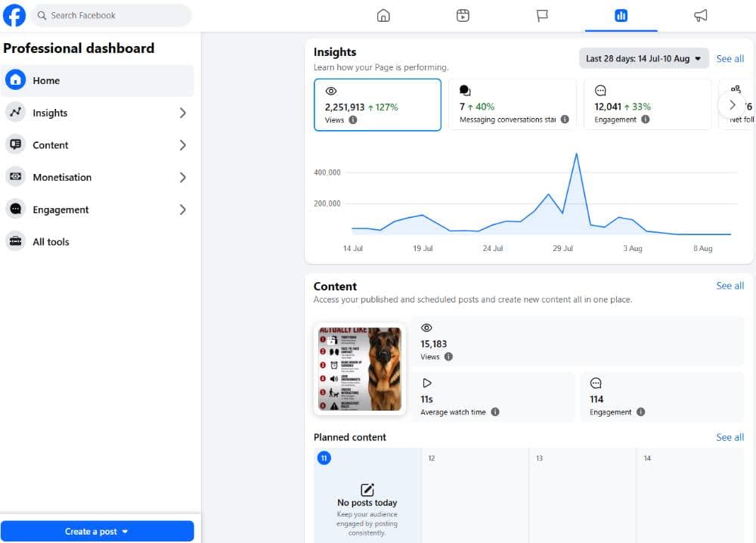The height and width of the screenshot is (543, 756).
Task: Open the Last 28 days date range dropdown
Action: click(643, 58)
